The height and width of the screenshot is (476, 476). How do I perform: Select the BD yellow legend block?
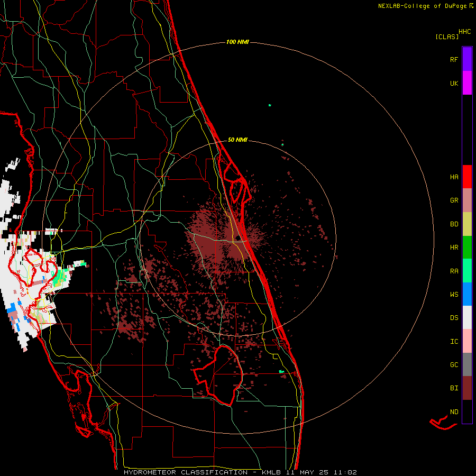click(x=467, y=224)
